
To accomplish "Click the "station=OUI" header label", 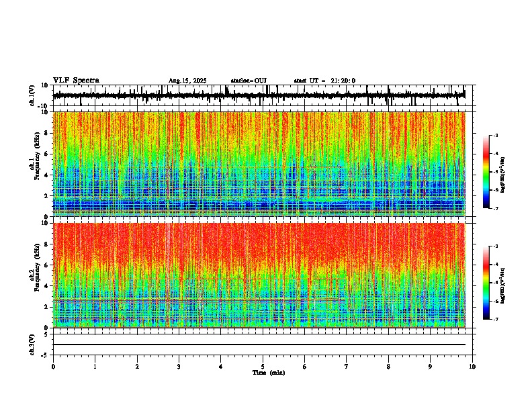I will [x=249, y=81].
